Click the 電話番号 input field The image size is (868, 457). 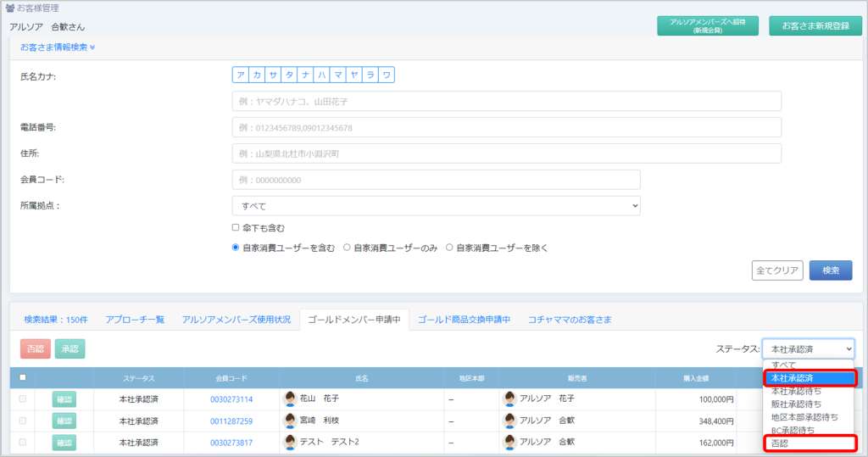506,128
